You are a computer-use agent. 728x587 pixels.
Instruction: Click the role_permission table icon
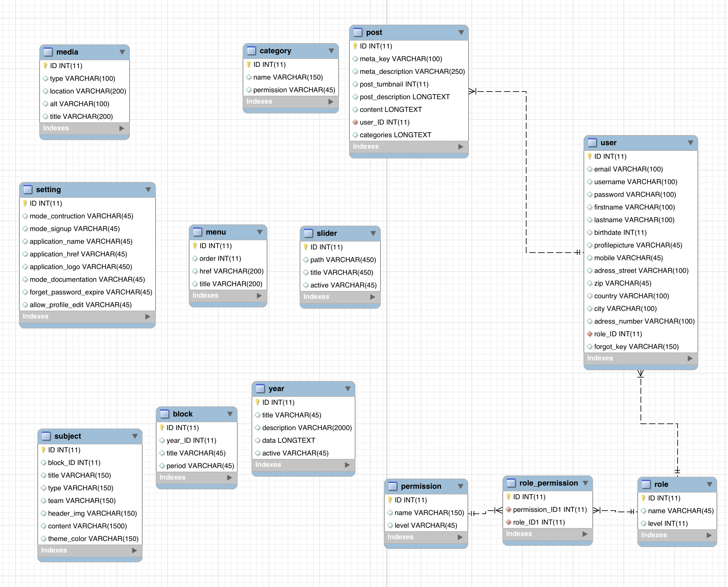coord(511,483)
